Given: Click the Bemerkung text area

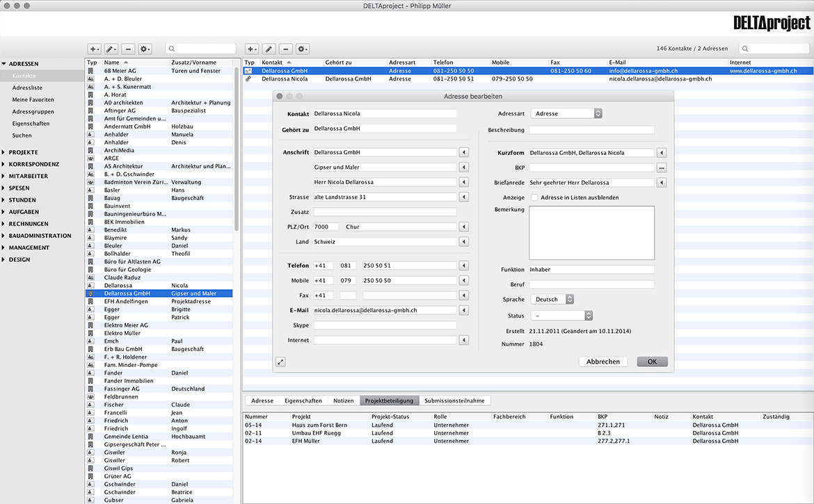Looking at the screenshot, I should pos(592,233).
